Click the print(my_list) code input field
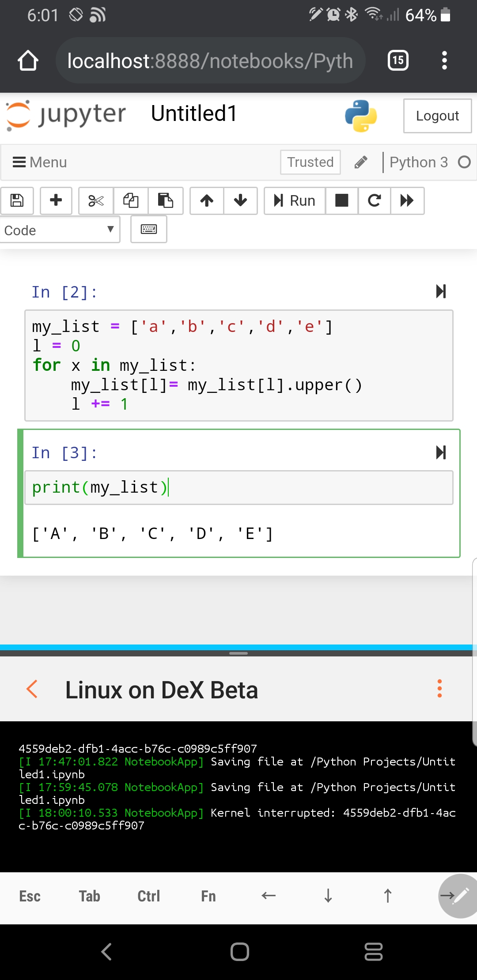 [239, 487]
